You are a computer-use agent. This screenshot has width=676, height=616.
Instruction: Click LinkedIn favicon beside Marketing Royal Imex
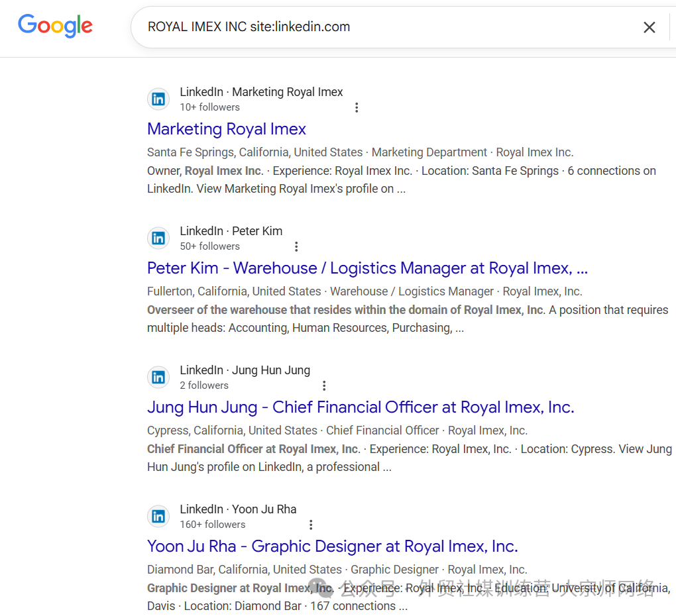[158, 99]
